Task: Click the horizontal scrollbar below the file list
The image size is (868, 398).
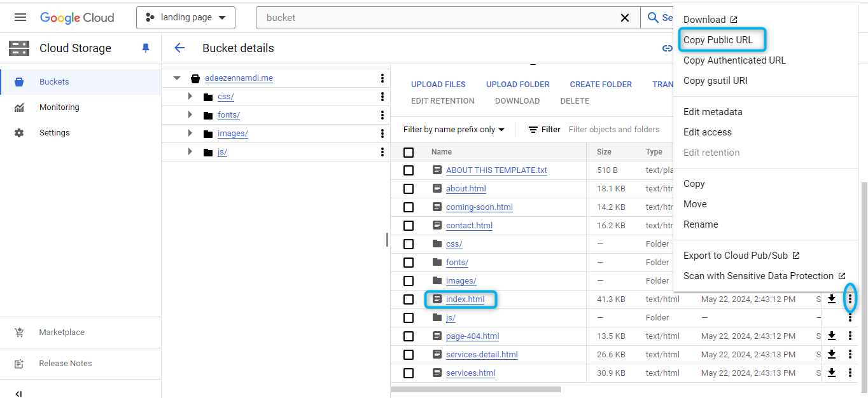Action: [476, 389]
